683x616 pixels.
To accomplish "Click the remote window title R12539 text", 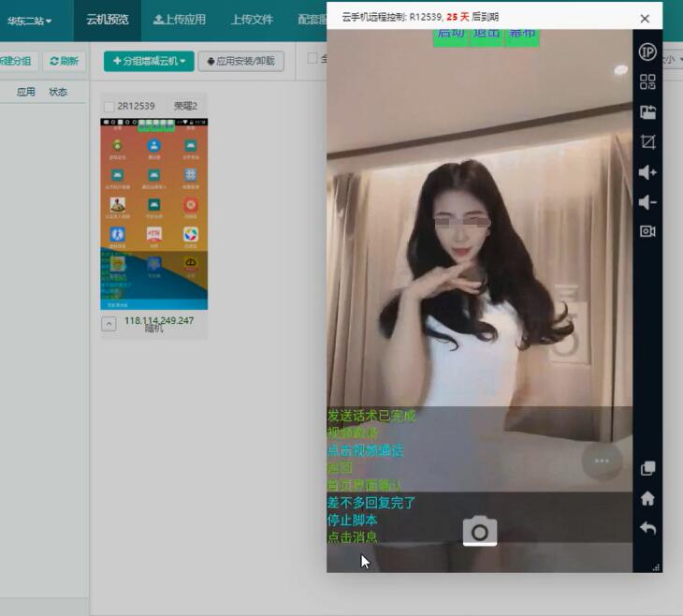I will tap(425, 17).
